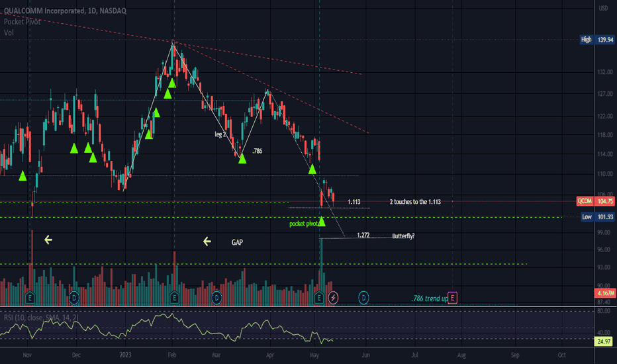Click the RSI 80.00 scale value
The width and height of the screenshot is (617, 364).
[x=604, y=311]
